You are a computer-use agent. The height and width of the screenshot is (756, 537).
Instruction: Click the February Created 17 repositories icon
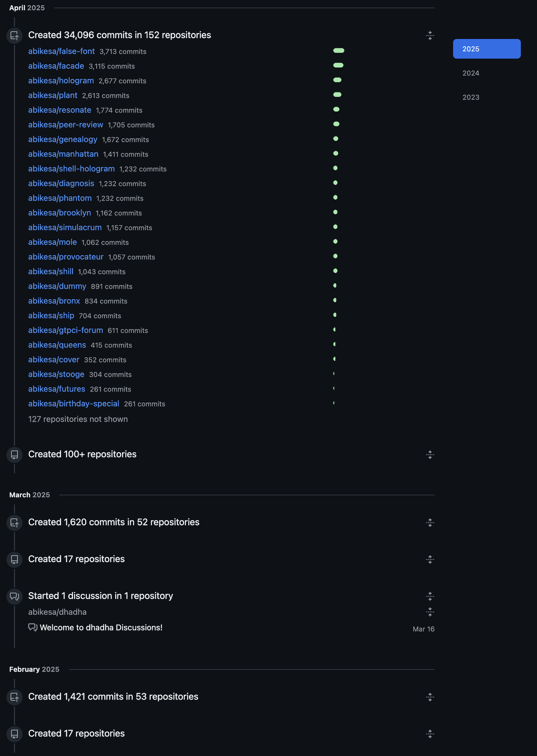click(x=14, y=734)
